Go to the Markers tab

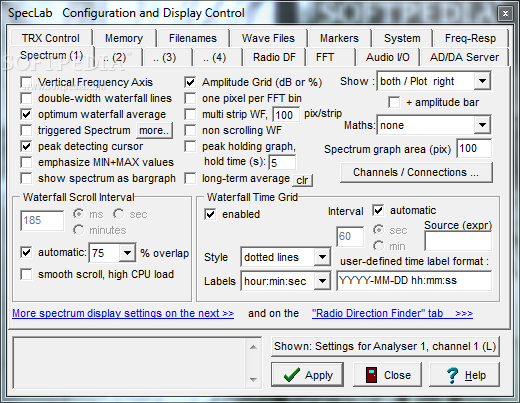pos(339,38)
